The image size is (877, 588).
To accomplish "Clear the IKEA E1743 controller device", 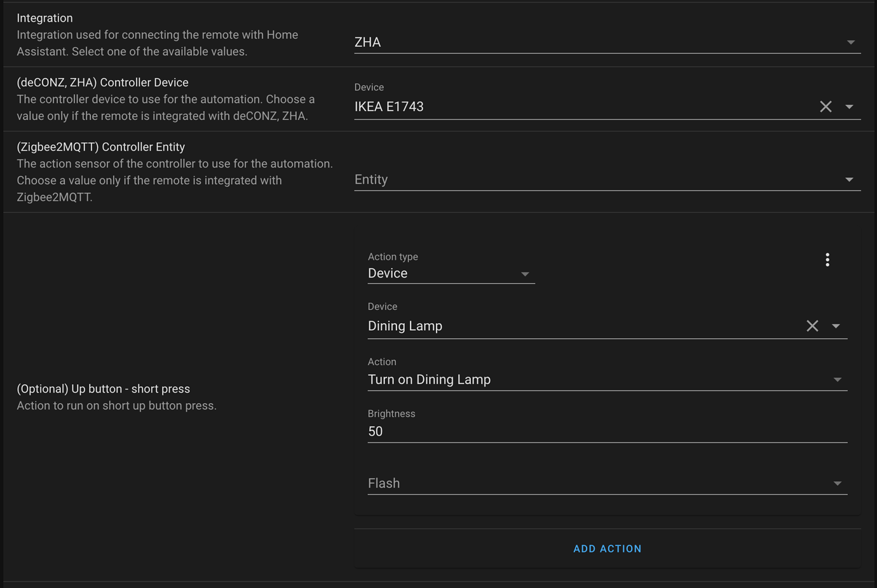I will (x=826, y=107).
